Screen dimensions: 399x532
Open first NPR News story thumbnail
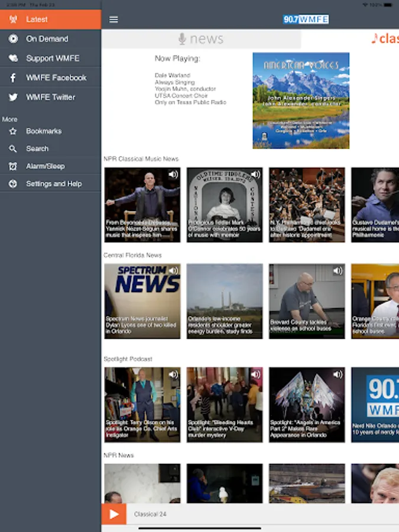click(x=142, y=484)
